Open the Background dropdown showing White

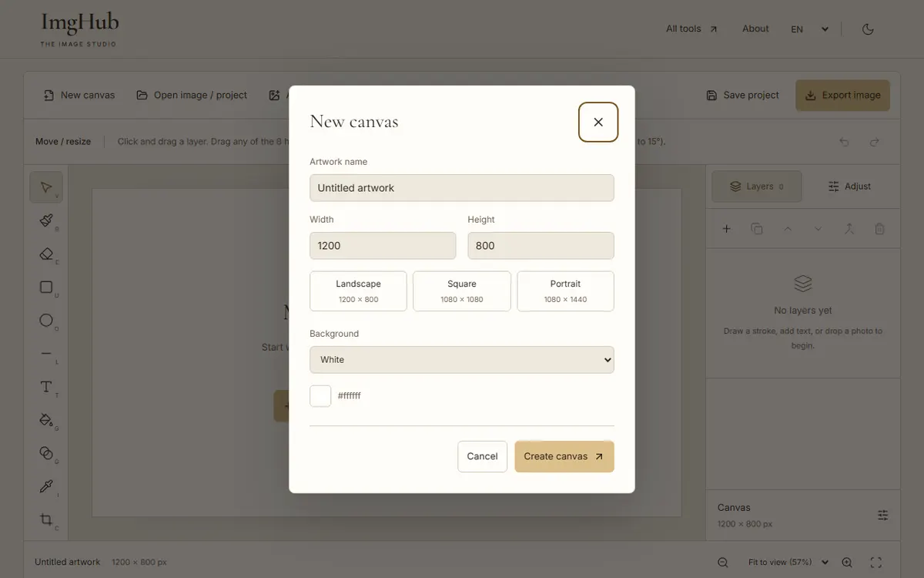(462, 360)
